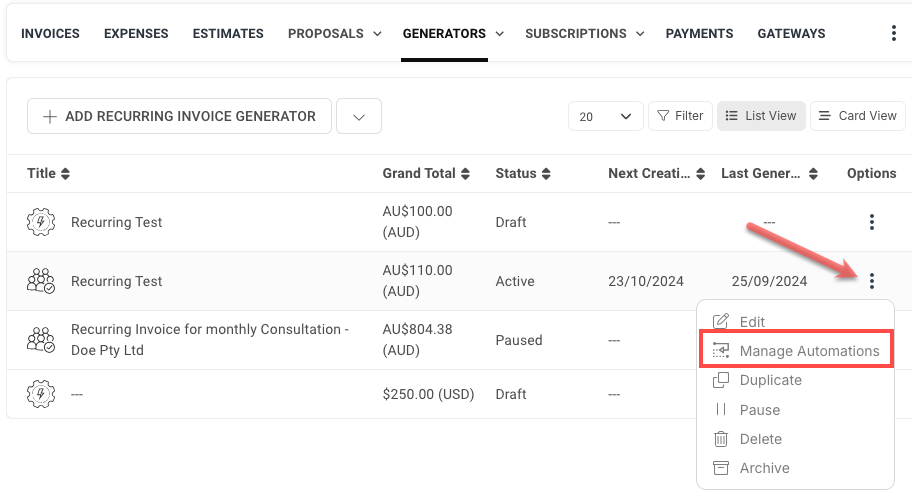Click the gear icon beside the AU$100.00 Recurring Test
The image size is (912, 497).
click(41, 222)
